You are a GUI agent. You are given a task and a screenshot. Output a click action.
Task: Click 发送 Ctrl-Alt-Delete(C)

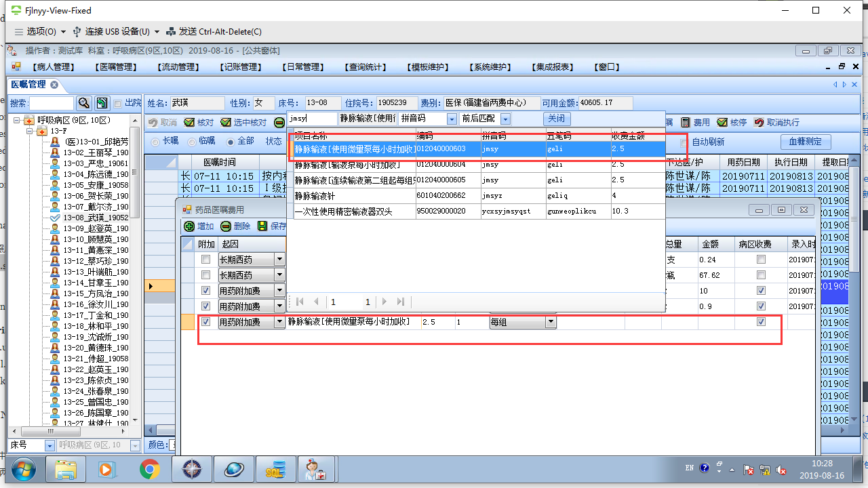coord(214,32)
